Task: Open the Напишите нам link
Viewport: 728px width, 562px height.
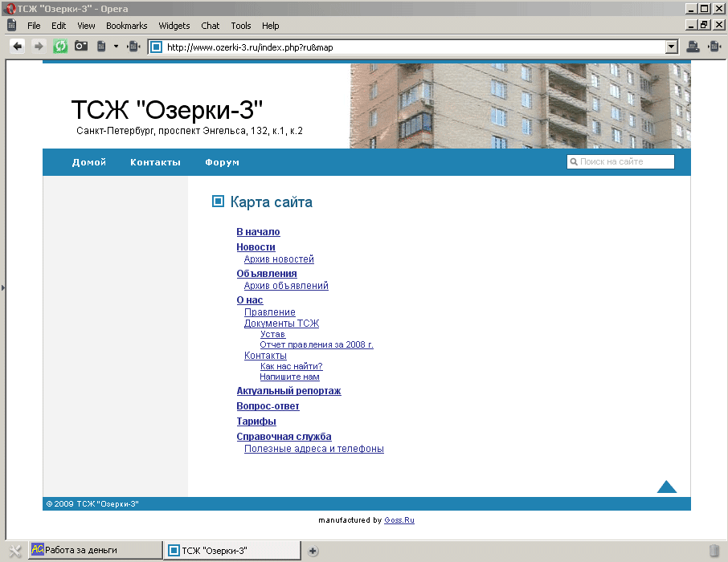Action: pyautogui.click(x=289, y=377)
